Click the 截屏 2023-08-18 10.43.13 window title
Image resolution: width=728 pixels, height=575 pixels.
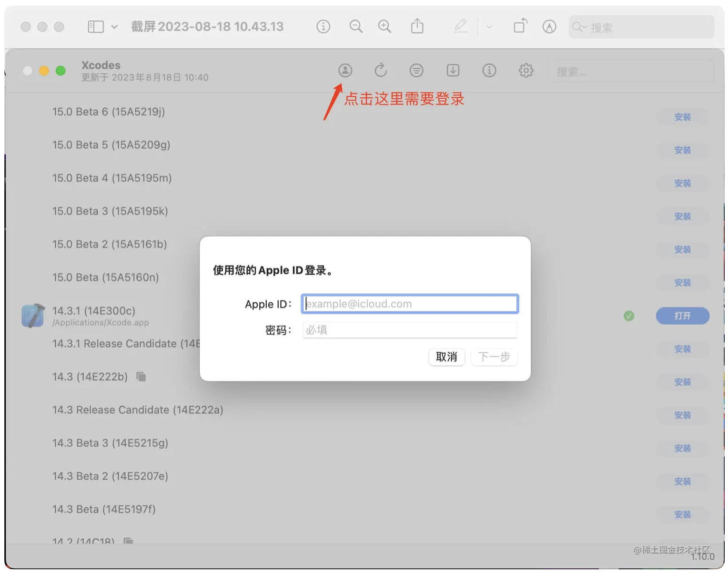point(207,27)
